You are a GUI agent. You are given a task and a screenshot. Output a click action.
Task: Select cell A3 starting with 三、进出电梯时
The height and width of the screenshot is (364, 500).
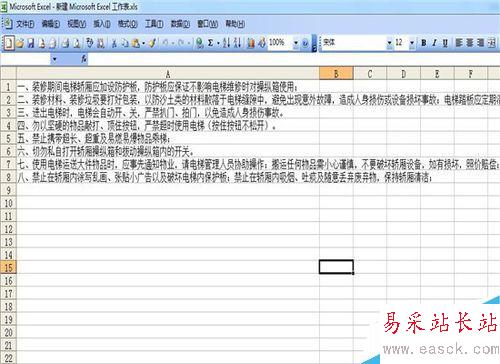tap(168, 113)
